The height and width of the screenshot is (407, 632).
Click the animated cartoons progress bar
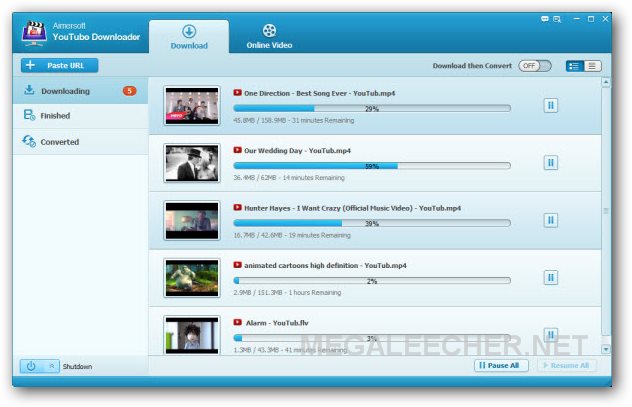(372, 280)
